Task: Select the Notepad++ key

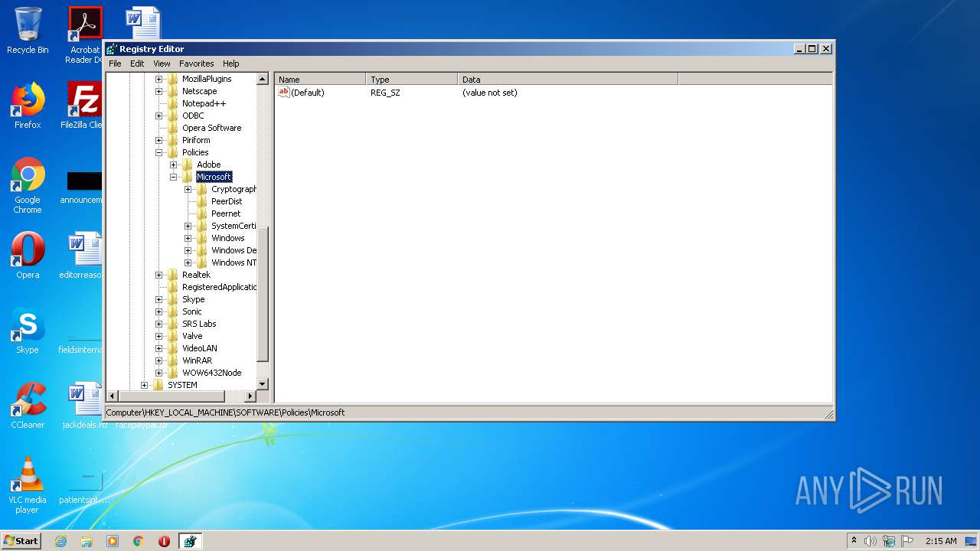Action: click(x=204, y=103)
